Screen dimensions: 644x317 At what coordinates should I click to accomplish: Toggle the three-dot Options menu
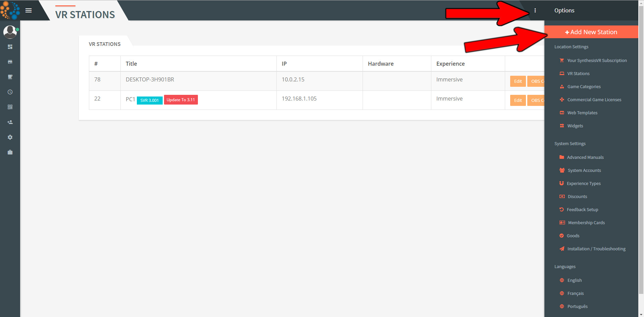(535, 10)
